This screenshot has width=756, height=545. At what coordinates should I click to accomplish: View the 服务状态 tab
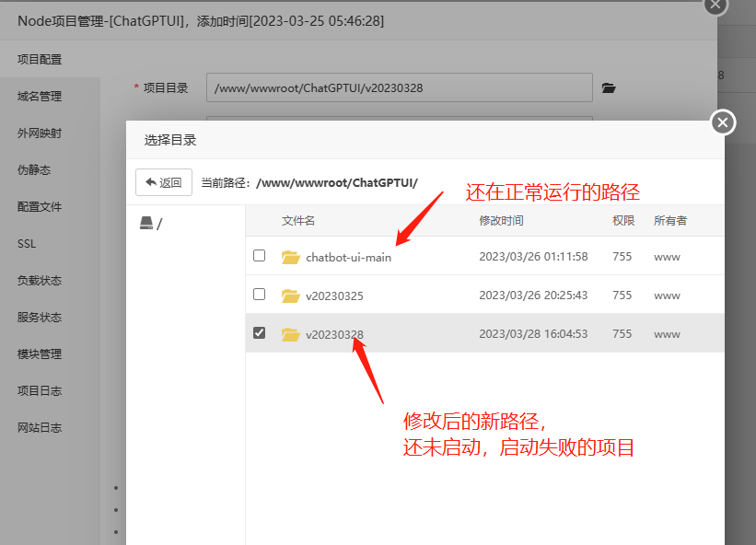click(40, 317)
